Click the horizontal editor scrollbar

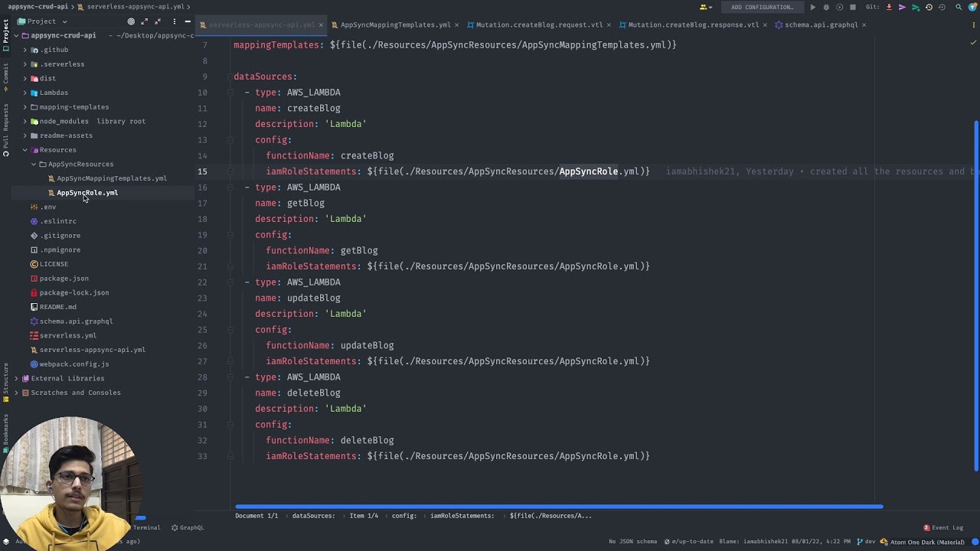coord(559,507)
